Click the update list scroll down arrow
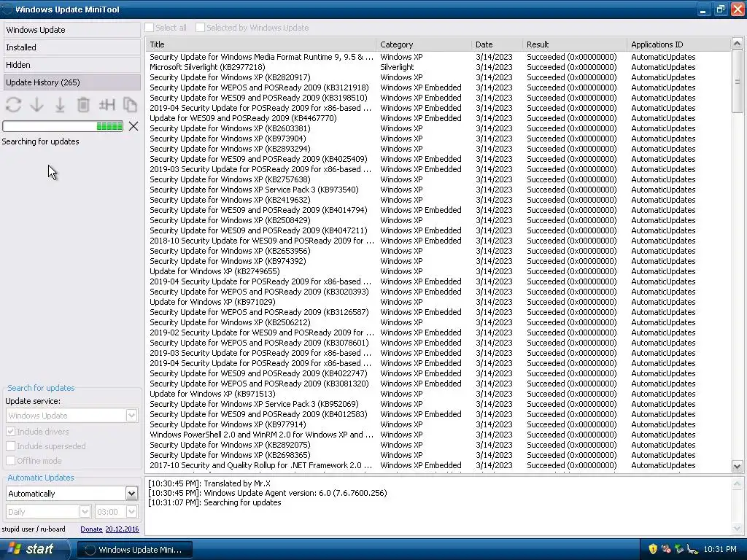This screenshot has height=560, width=747. (x=737, y=467)
